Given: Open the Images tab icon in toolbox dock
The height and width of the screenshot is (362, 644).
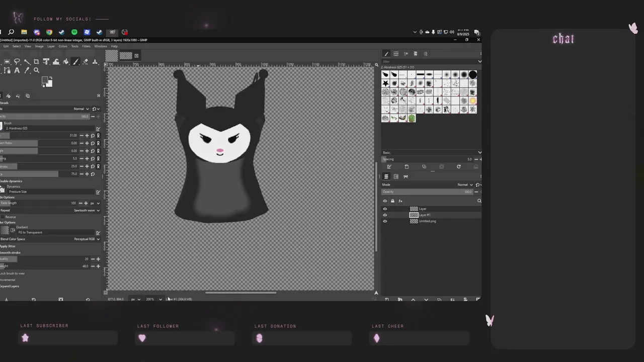Looking at the screenshot, I should (28, 96).
